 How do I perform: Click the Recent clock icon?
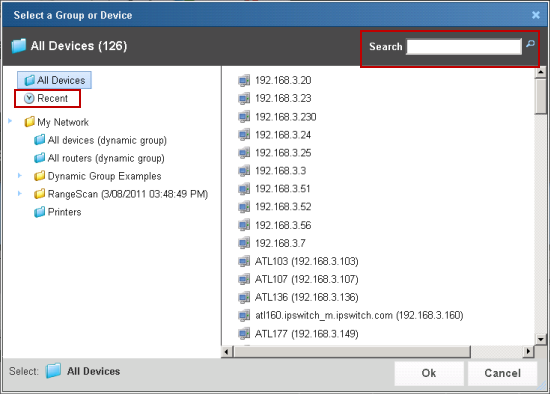pos(29,99)
